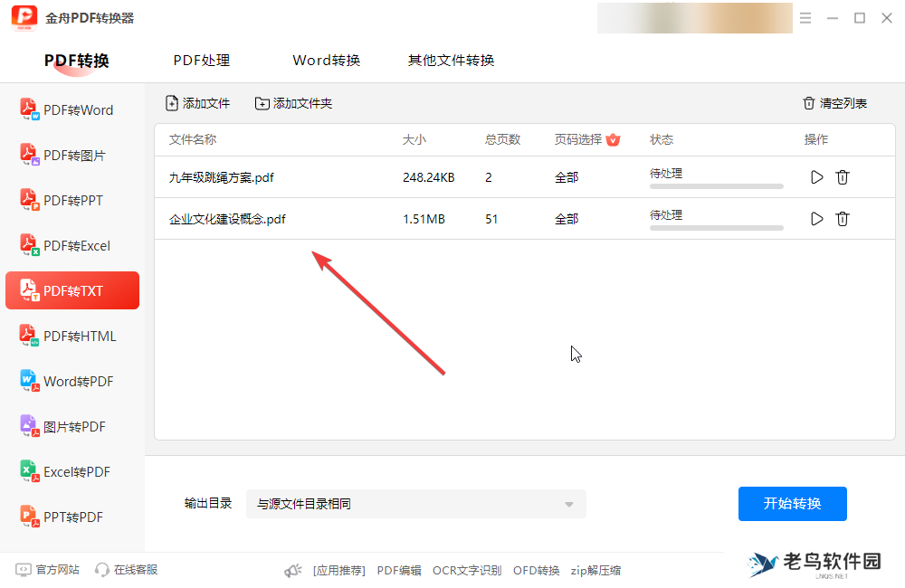Image resolution: width=905 pixels, height=588 pixels.
Task: Click the 添加文件 add file icon
Action: pyautogui.click(x=197, y=103)
